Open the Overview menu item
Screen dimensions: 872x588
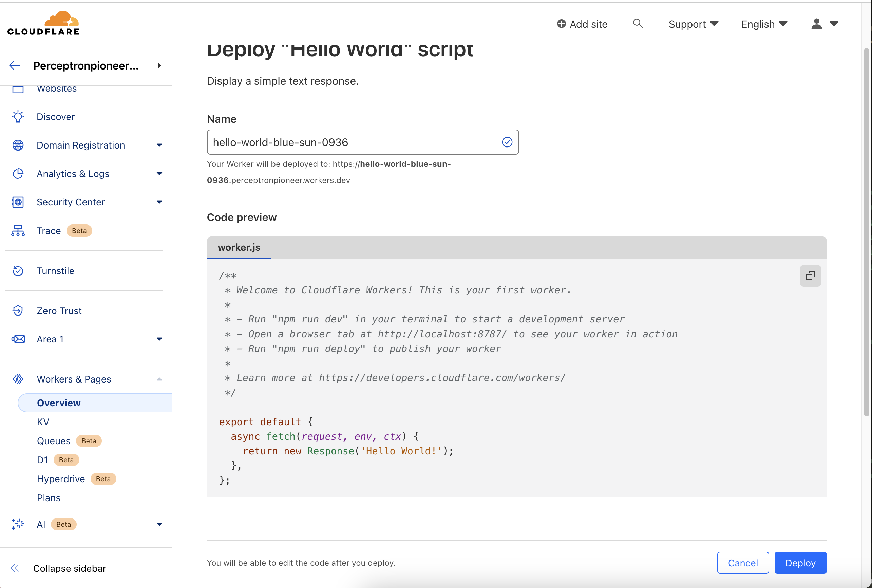click(95, 403)
